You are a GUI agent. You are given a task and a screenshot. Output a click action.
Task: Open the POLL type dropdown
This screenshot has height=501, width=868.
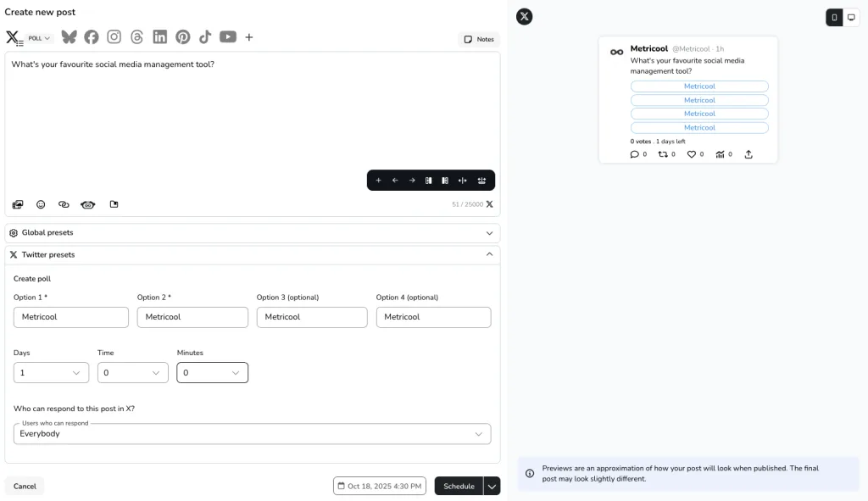pos(37,36)
